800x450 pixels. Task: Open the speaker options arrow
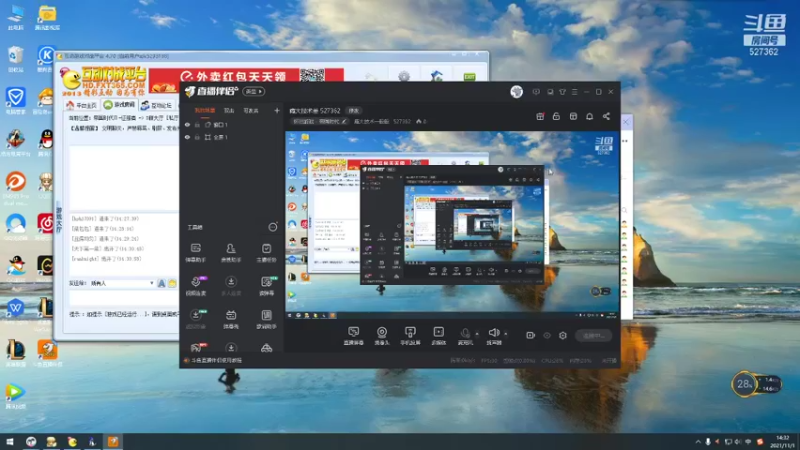point(506,334)
